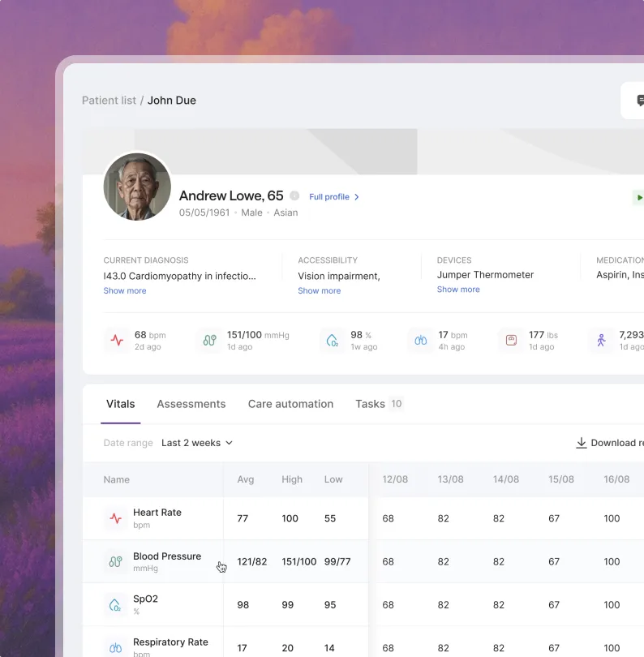
Task: Open the Assessments tab
Action: [x=191, y=404]
